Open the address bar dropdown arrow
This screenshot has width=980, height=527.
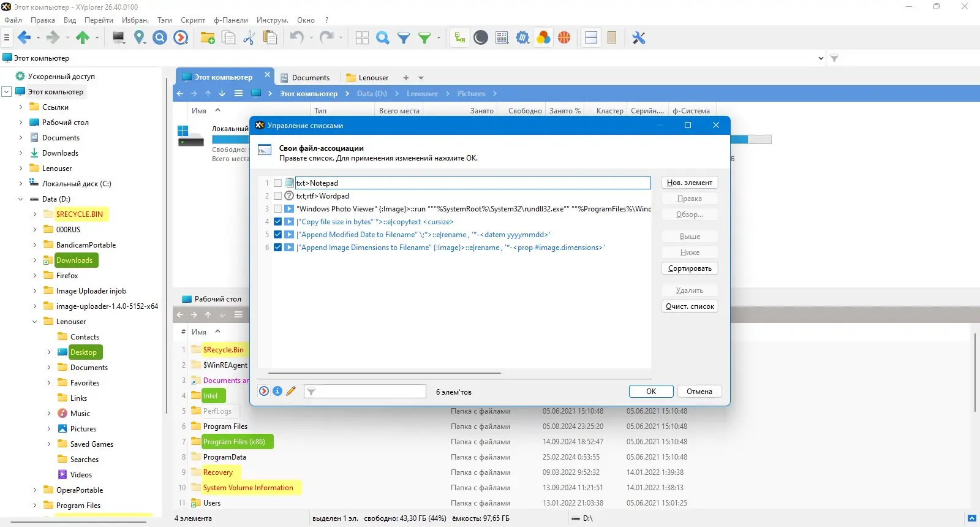821,58
